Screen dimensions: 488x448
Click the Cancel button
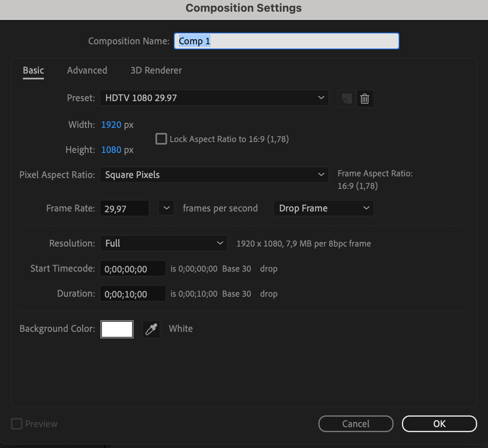coord(356,424)
